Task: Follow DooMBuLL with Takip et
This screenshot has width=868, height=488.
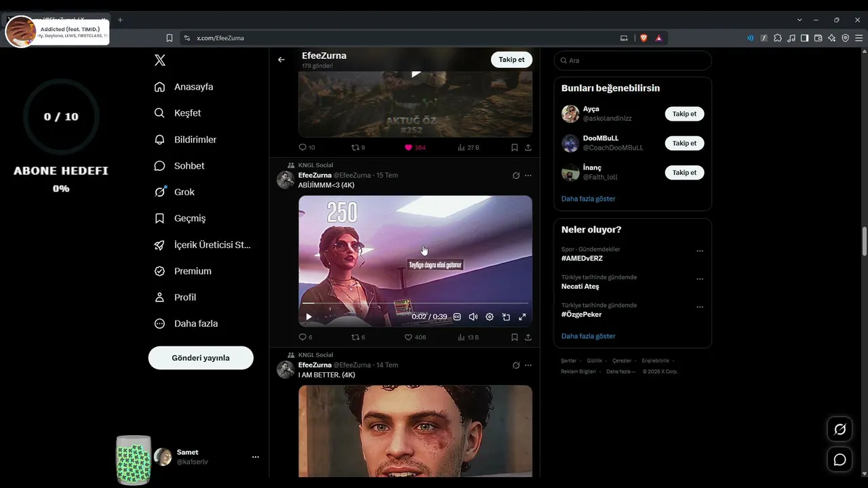Action: point(684,143)
